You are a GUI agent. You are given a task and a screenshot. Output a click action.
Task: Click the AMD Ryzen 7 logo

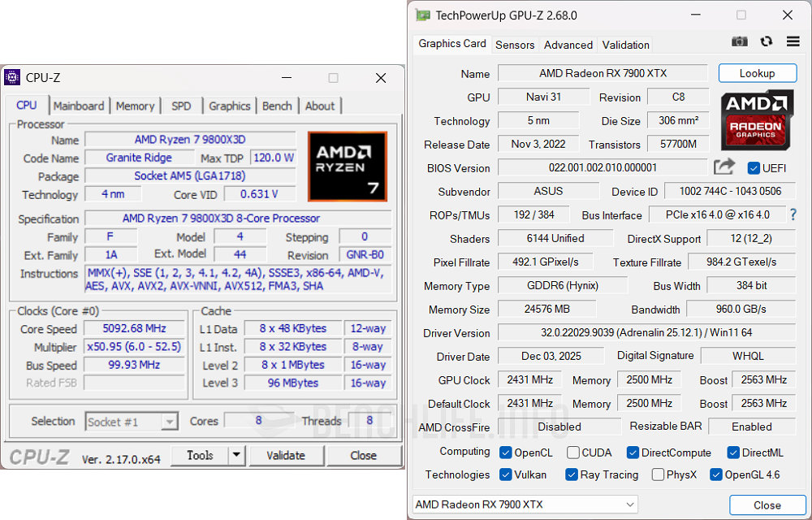tap(348, 166)
